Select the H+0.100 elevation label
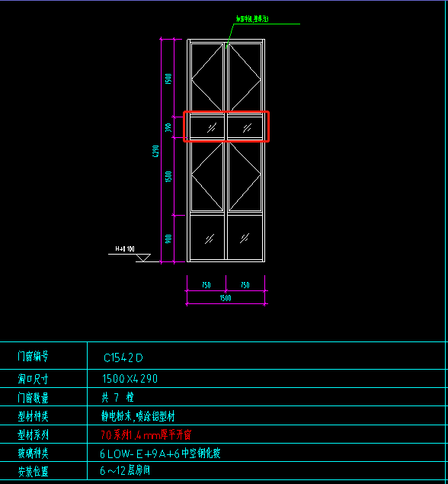The image size is (448, 484). [125, 248]
